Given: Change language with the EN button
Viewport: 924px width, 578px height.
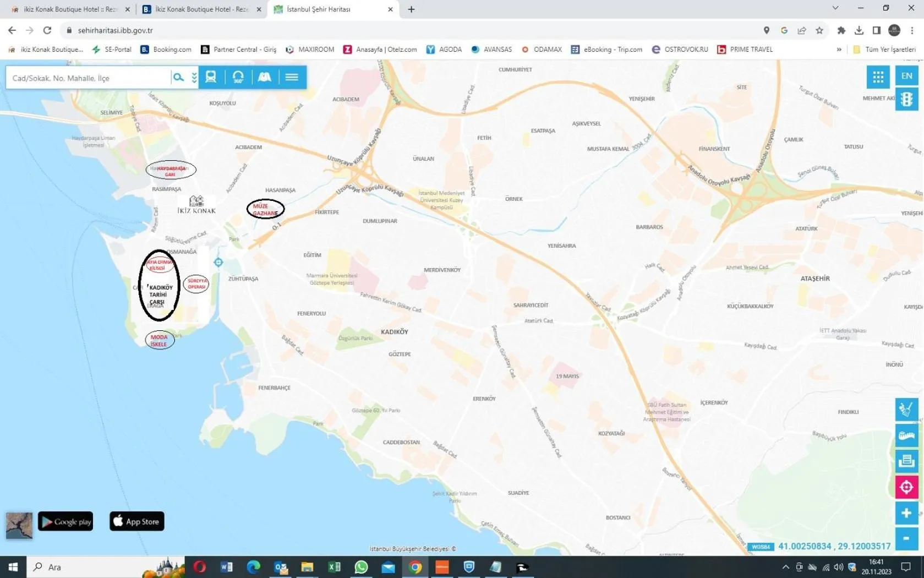Looking at the screenshot, I should [907, 75].
